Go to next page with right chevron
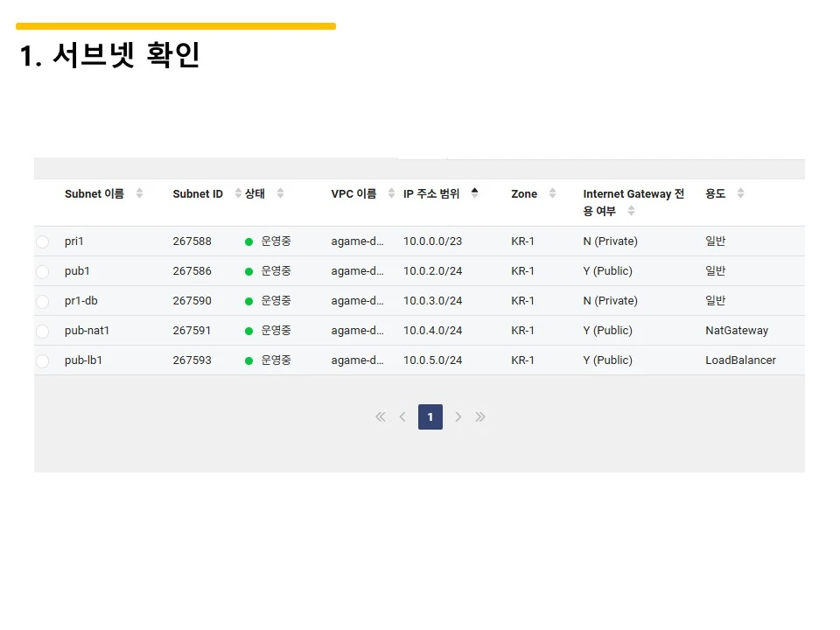 click(458, 416)
